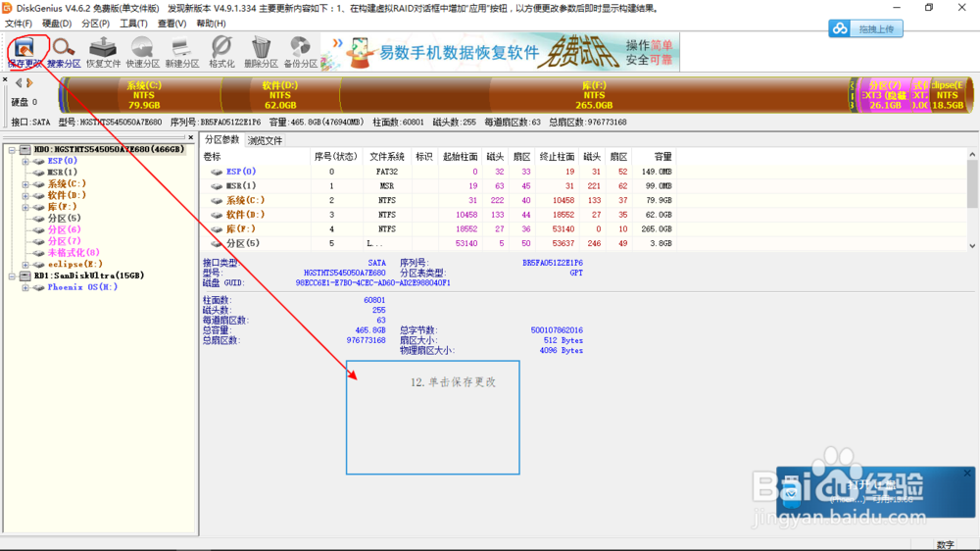
Task: Go to next disk with right arrow
Action: tap(29, 83)
